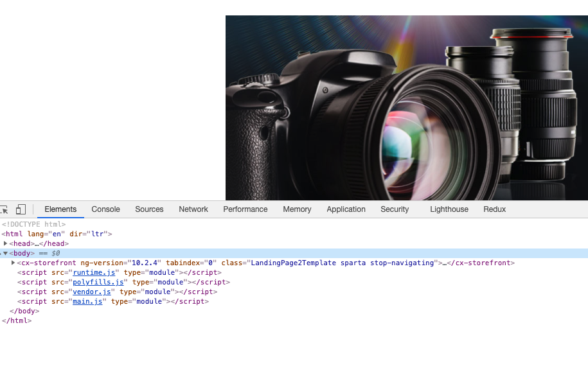Select the DOCTYPE html line
The height and width of the screenshot is (375, 588).
click(34, 224)
